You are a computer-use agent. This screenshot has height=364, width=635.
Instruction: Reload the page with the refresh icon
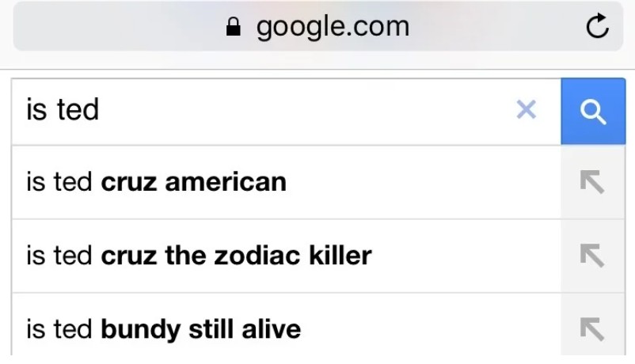click(597, 28)
